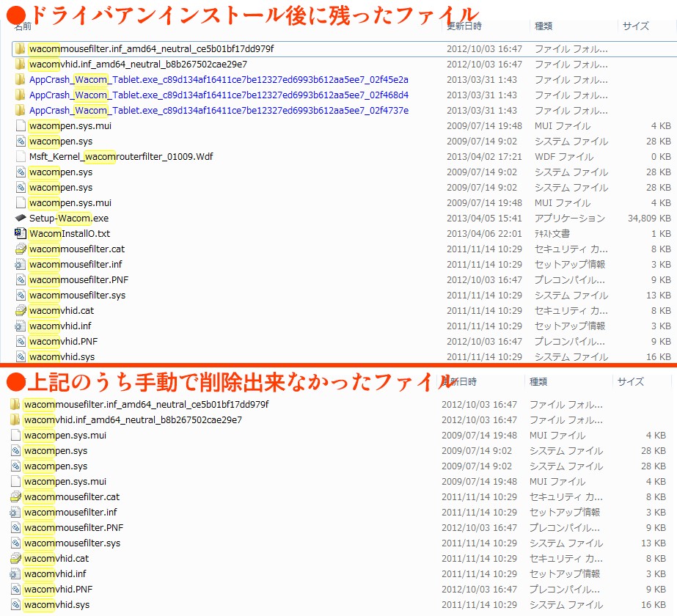677x616 pixels.
Task: Click the 13 KB size in the upper list
Action: point(659,296)
